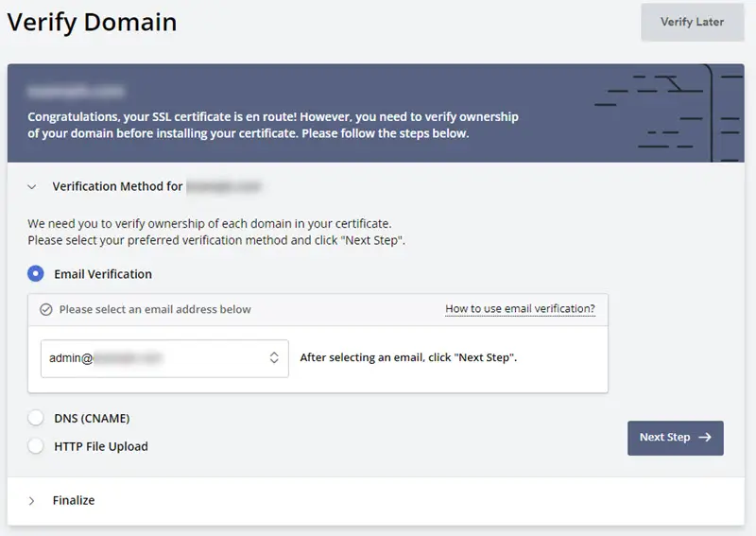
Task: Open the admin@ email address dropdown
Action: point(164,358)
